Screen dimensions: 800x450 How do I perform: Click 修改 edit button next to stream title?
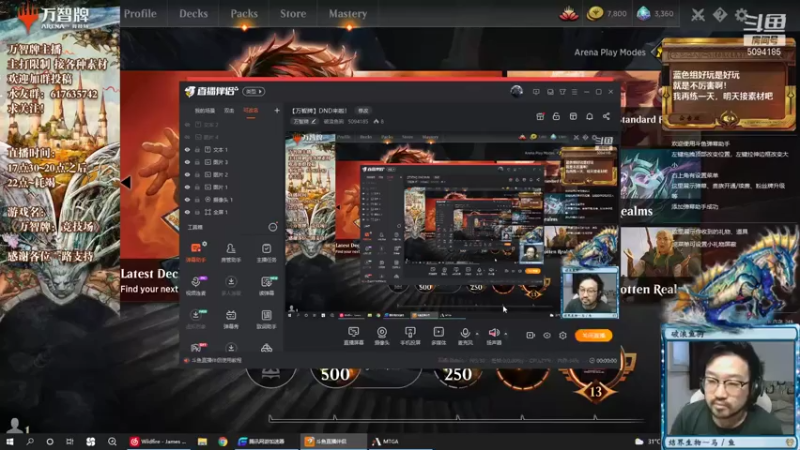363,111
